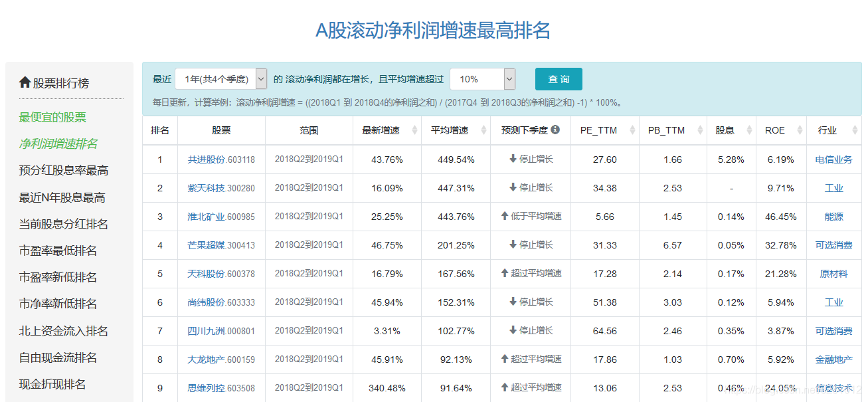Screen dimensions: 868x402
Task: Open 现金折现排名 in sidebar
Action: coord(52,384)
